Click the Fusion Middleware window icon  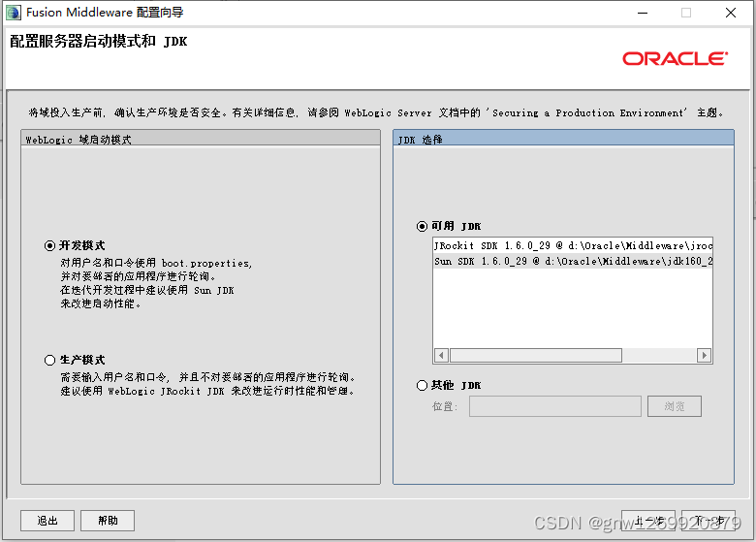point(14,13)
